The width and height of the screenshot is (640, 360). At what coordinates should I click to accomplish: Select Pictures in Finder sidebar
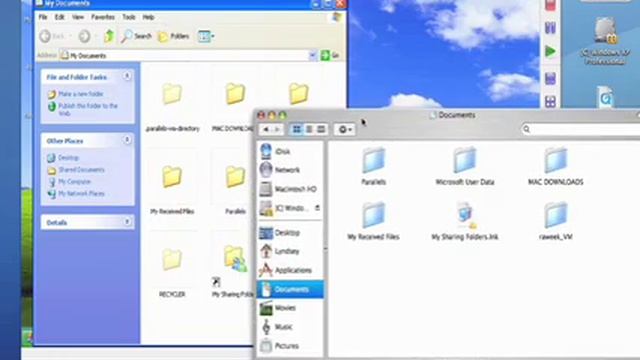point(291,346)
